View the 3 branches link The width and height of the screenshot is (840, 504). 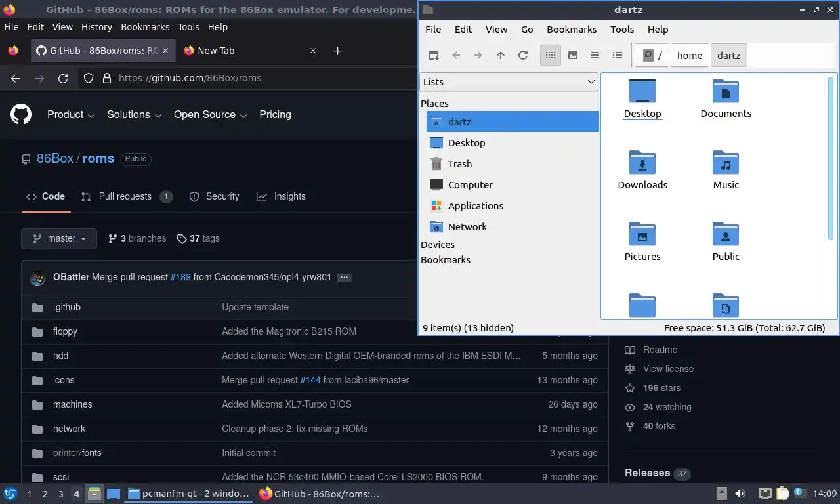click(x=136, y=238)
